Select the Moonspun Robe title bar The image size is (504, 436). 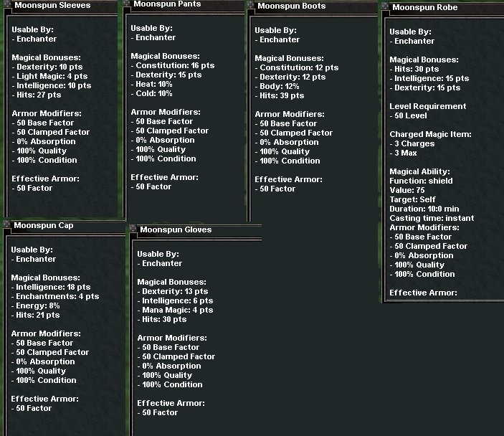[444, 8]
